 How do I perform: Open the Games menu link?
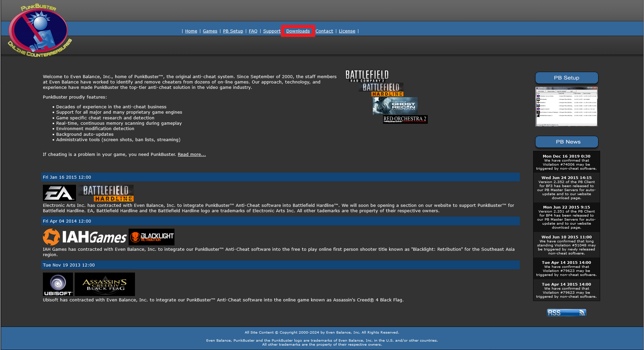pos(210,31)
